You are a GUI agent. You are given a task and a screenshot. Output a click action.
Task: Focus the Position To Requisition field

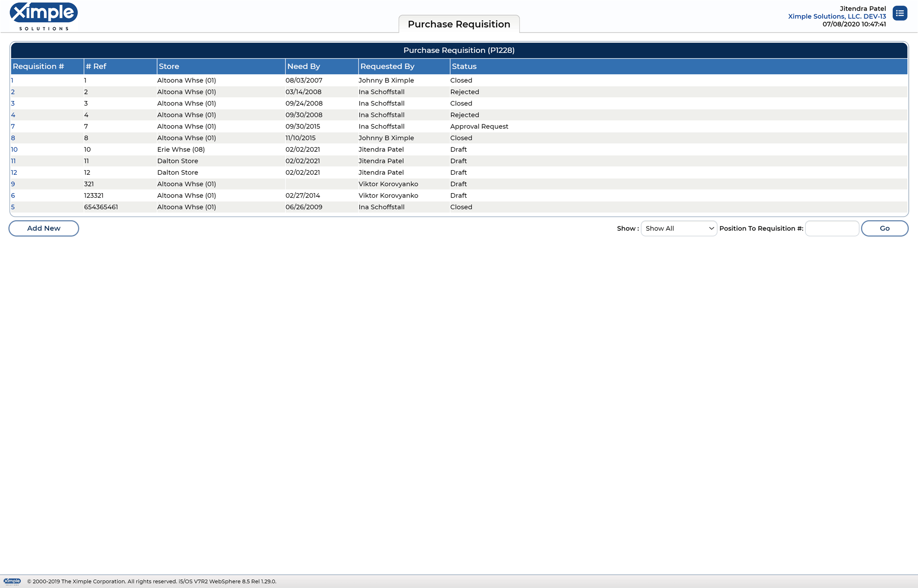click(832, 228)
